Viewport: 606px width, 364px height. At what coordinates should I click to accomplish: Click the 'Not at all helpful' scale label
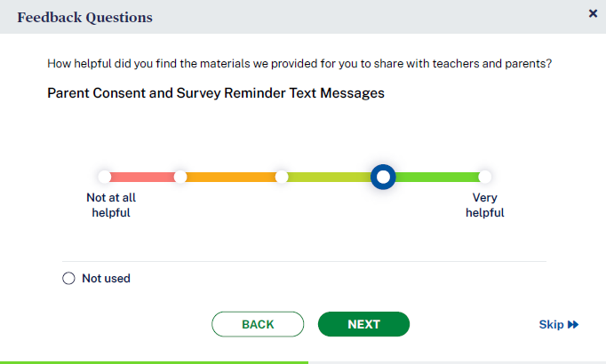click(111, 205)
